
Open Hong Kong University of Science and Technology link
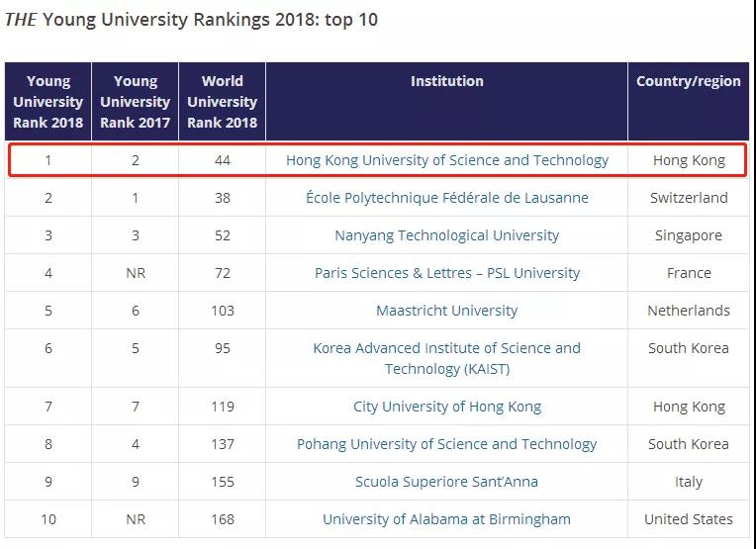pos(447,160)
